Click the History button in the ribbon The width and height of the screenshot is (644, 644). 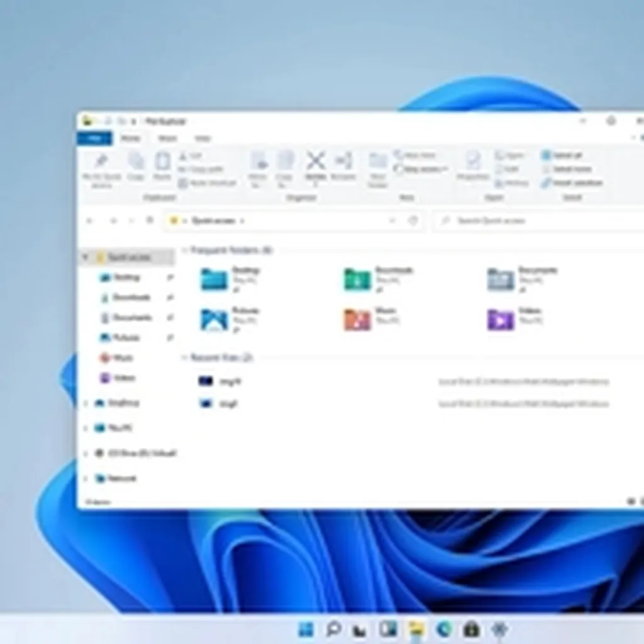tap(512, 183)
